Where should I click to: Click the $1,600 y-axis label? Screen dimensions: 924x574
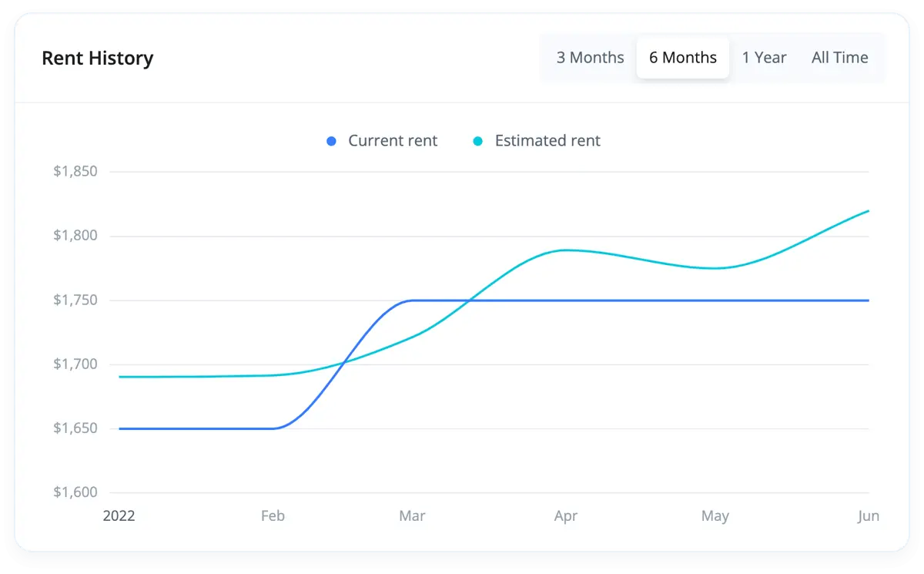[x=75, y=493]
